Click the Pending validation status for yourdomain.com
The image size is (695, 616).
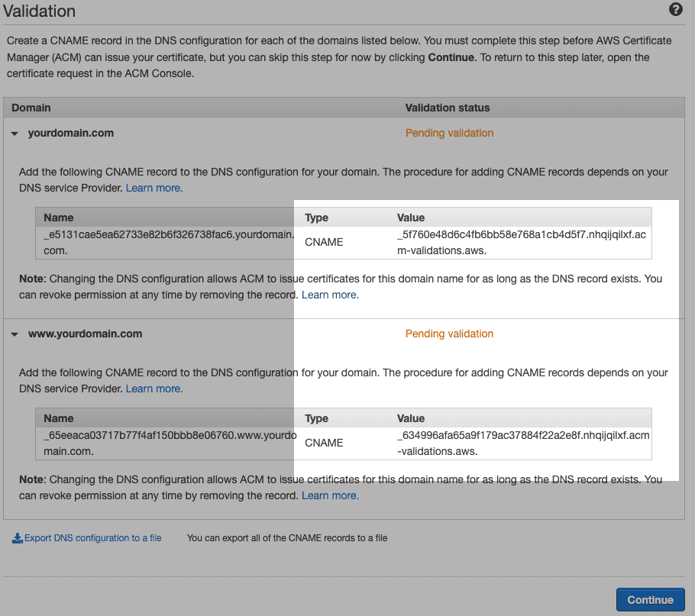click(449, 132)
